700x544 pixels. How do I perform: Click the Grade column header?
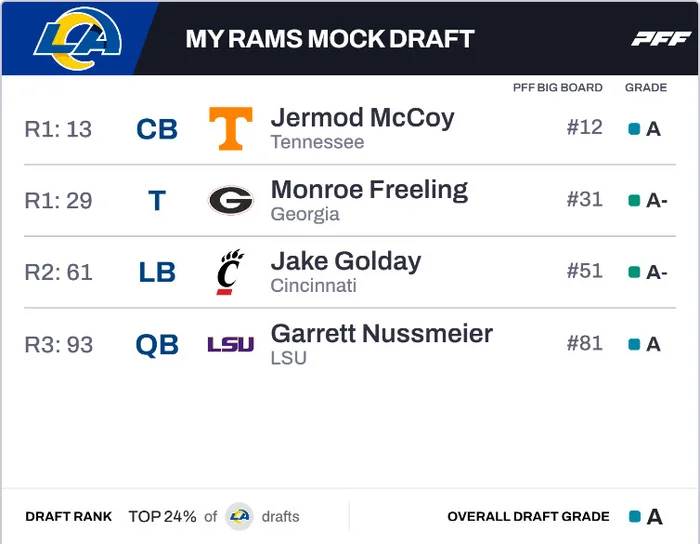646,88
